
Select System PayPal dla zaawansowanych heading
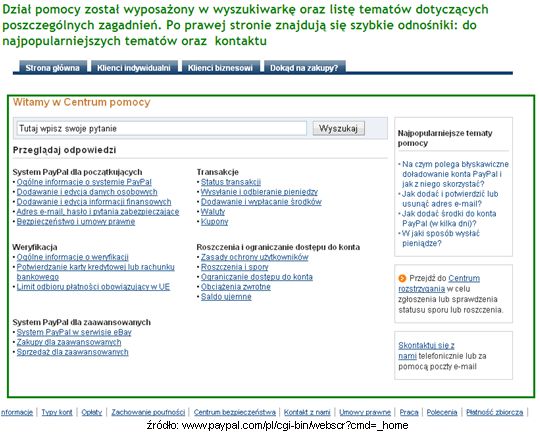click(x=82, y=322)
